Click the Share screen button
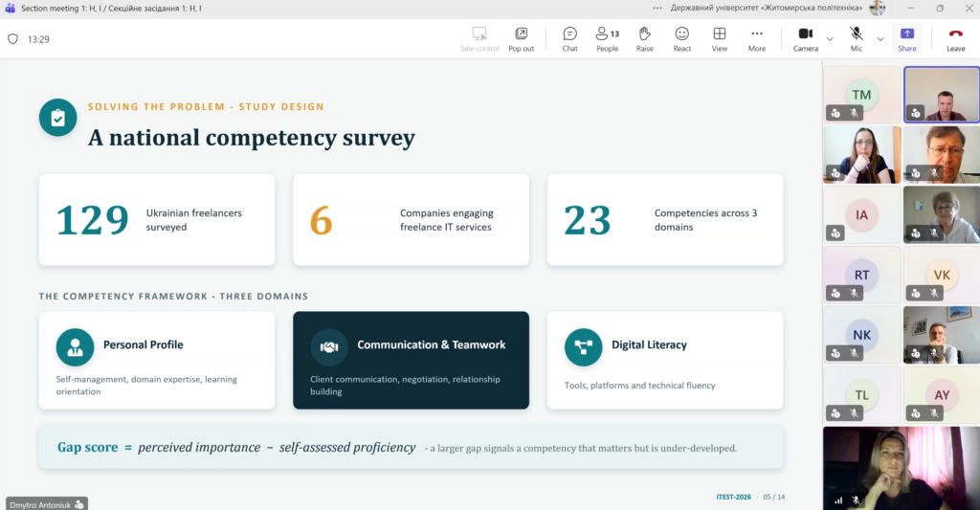 point(907,38)
